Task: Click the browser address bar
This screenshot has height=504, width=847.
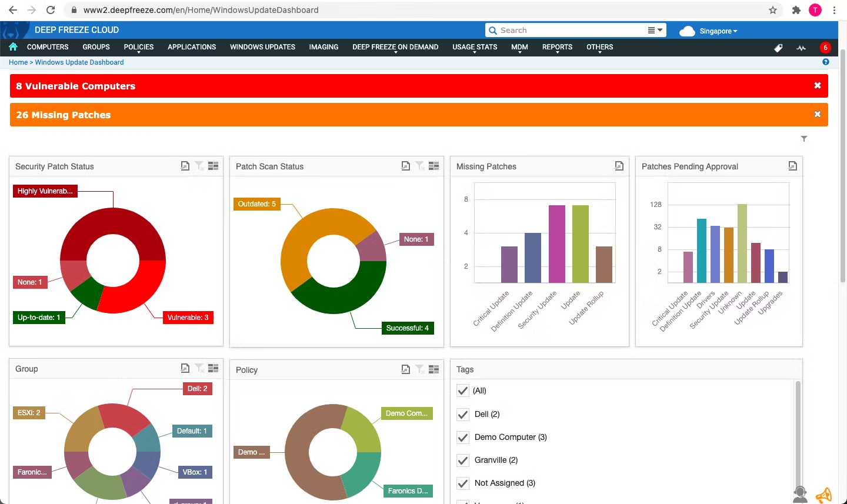Action: (418, 10)
